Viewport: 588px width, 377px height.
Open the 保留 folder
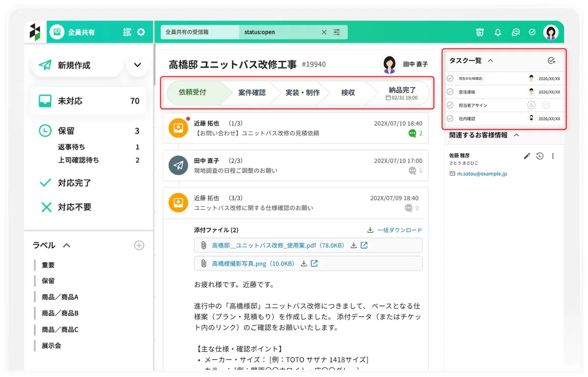[89, 131]
